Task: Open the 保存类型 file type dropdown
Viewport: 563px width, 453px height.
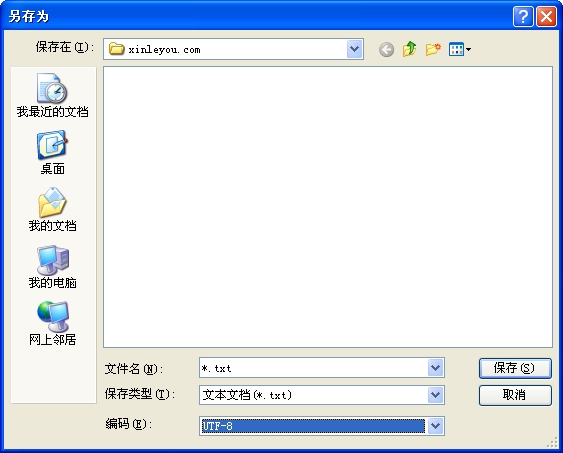Action: point(436,395)
